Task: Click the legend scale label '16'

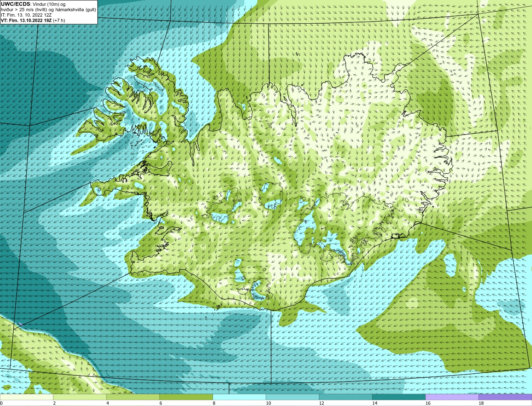Action: 428,403
